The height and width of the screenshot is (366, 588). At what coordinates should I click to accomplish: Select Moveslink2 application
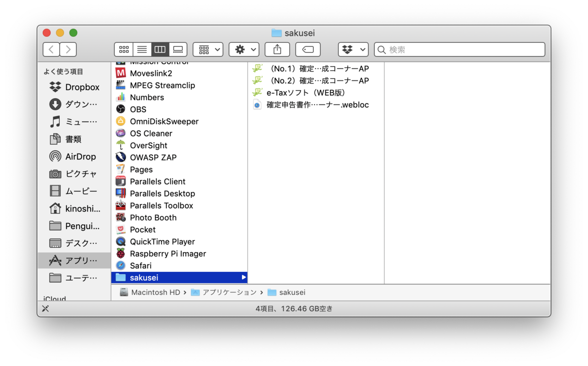[179, 74]
